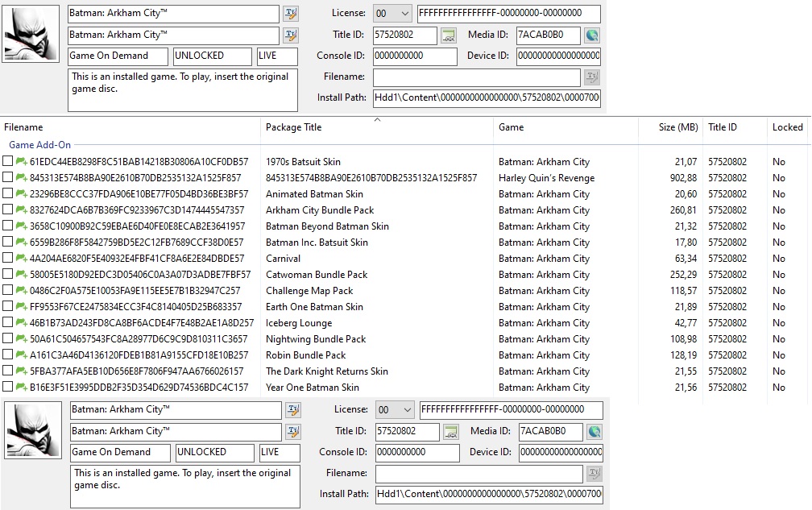
Task: Click package icon of Batman Beyond Batman Skin row
Action: click(21, 226)
